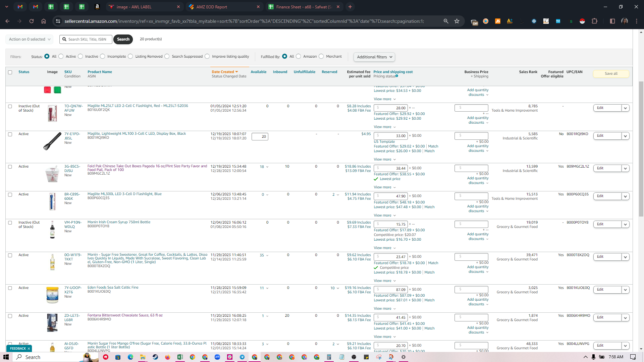Click Match next to Featured Offer $29.02
This screenshot has height=362, width=644.
pos(433,146)
